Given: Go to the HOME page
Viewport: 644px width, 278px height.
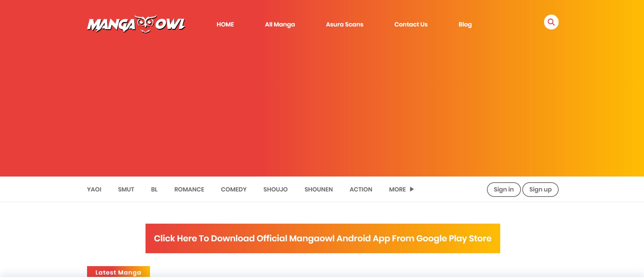Looking at the screenshot, I should tap(225, 24).
